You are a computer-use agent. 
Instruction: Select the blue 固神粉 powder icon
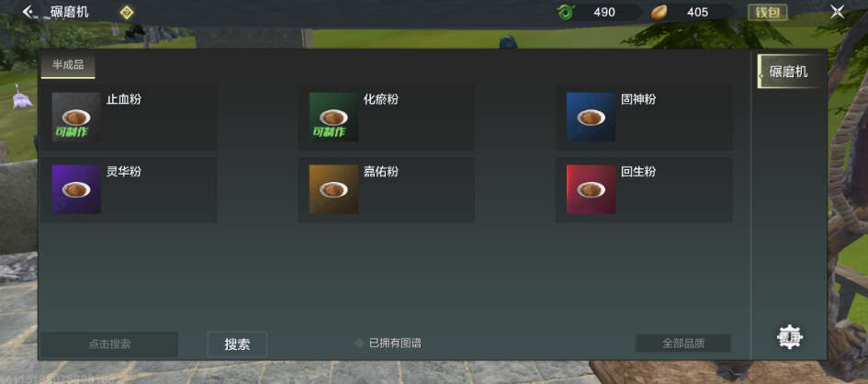591,118
